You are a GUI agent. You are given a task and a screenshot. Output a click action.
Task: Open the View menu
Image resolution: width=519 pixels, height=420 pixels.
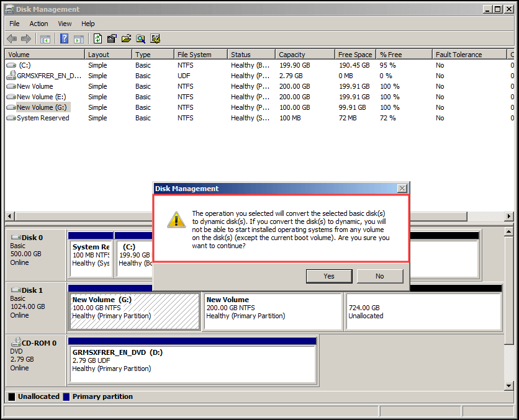pyautogui.click(x=65, y=24)
